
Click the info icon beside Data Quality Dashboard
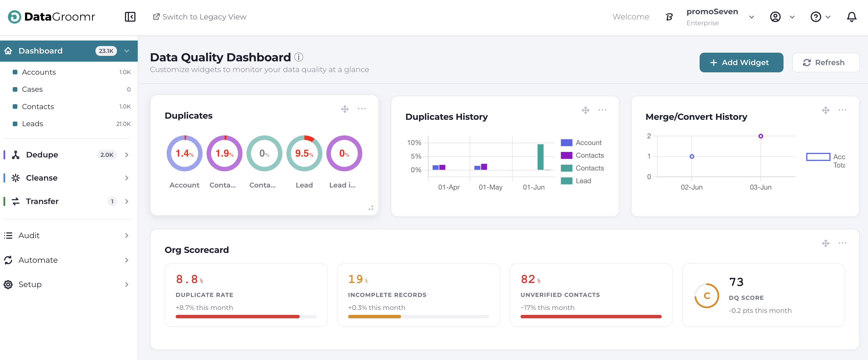(x=299, y=57)
